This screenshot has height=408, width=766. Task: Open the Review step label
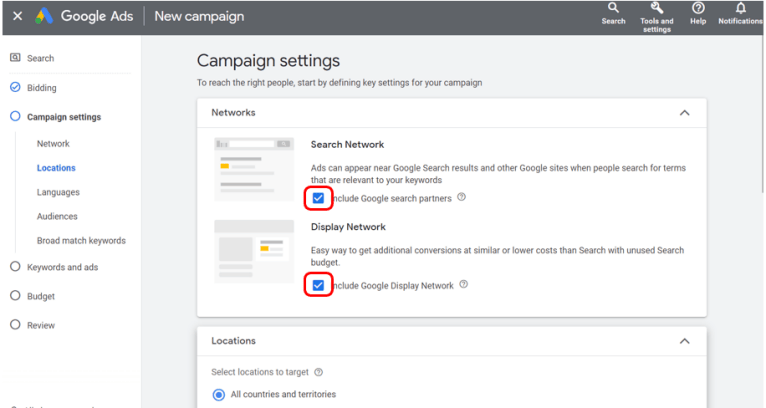point(41,325)
